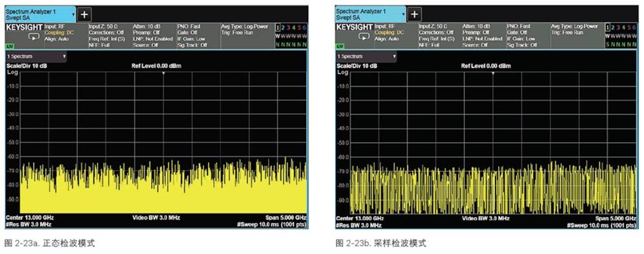644x254 pixels.
Task: Click the playback icon under KEYSIGHT in figure 2-23a
Action: tap(33, 37)
